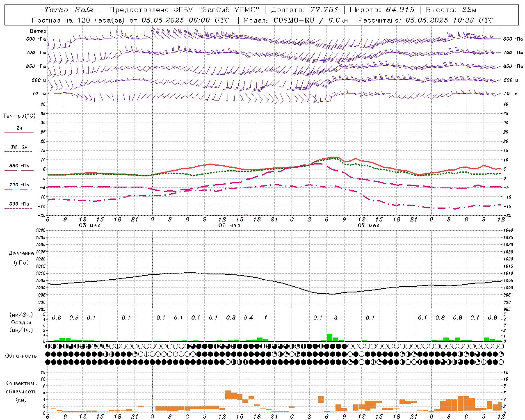The height and width of the screenshot is (420, 525).
Task: Click the (гПа) pressure unit label
Action: click(21, 262)
